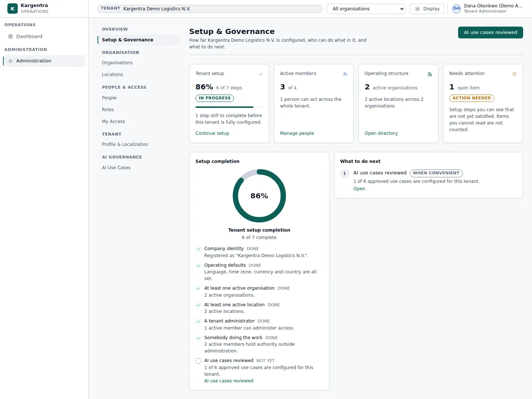Click check icon for active location step
The image size is (532, 399).
point(198,305)
